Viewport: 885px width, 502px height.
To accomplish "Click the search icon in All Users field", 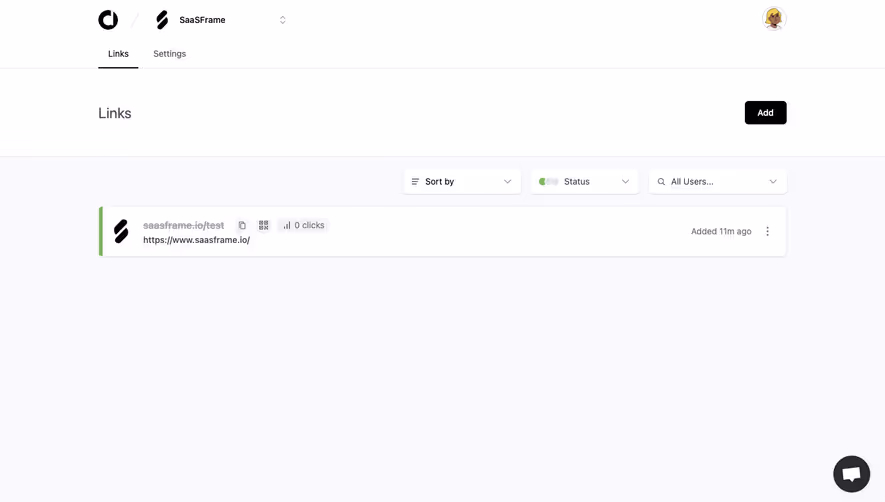I will coord(661,182).
